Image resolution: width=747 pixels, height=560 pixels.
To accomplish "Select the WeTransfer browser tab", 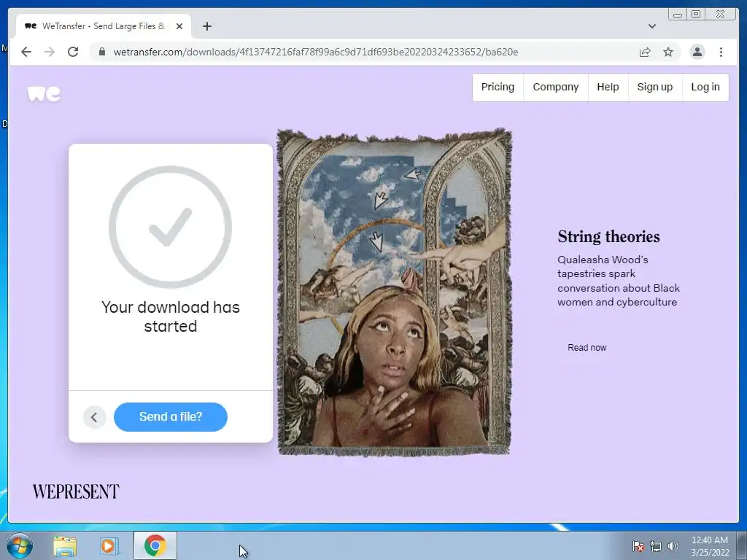I will 104,26.
